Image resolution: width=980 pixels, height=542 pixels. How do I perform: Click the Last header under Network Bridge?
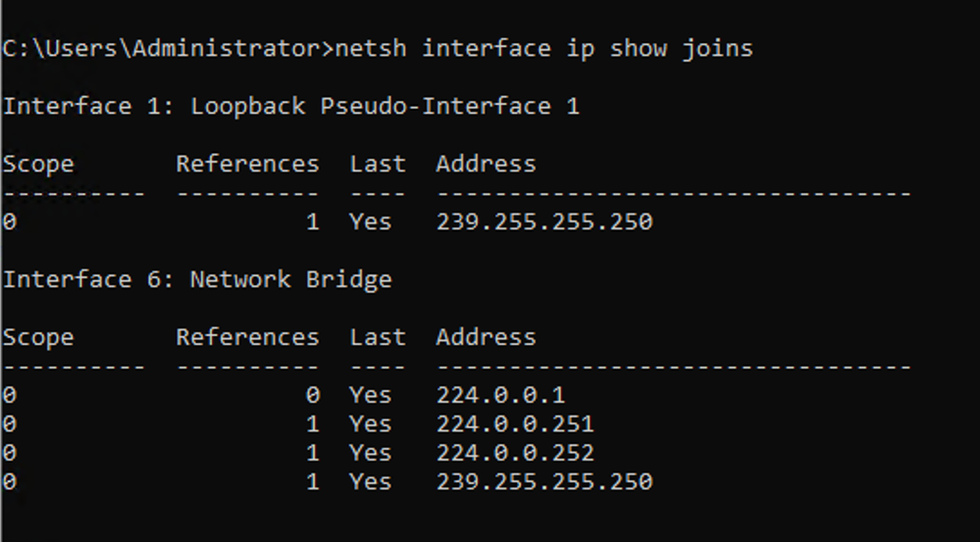point(377,337)
